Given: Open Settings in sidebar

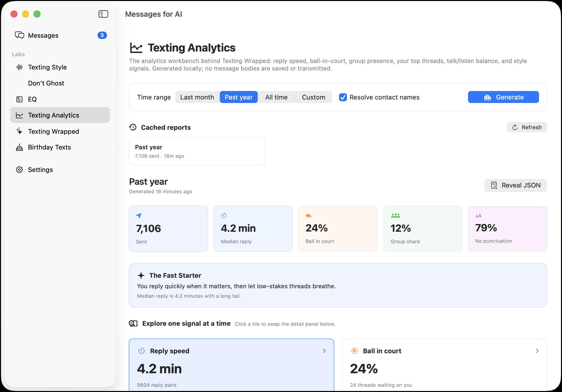Looking at the screenshot, I should click(60, 170).
